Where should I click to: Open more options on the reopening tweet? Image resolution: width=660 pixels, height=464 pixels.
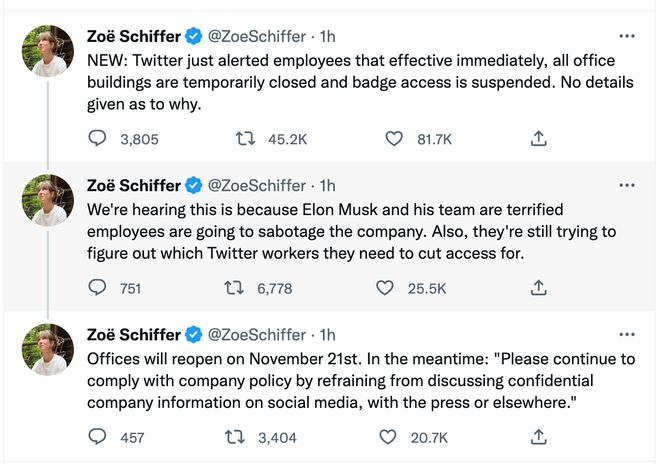click(627, 334)
